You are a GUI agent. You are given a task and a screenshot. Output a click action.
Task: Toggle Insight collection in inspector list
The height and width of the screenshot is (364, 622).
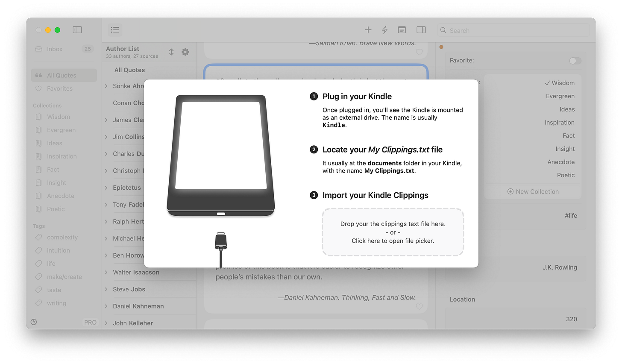[565, 149]
